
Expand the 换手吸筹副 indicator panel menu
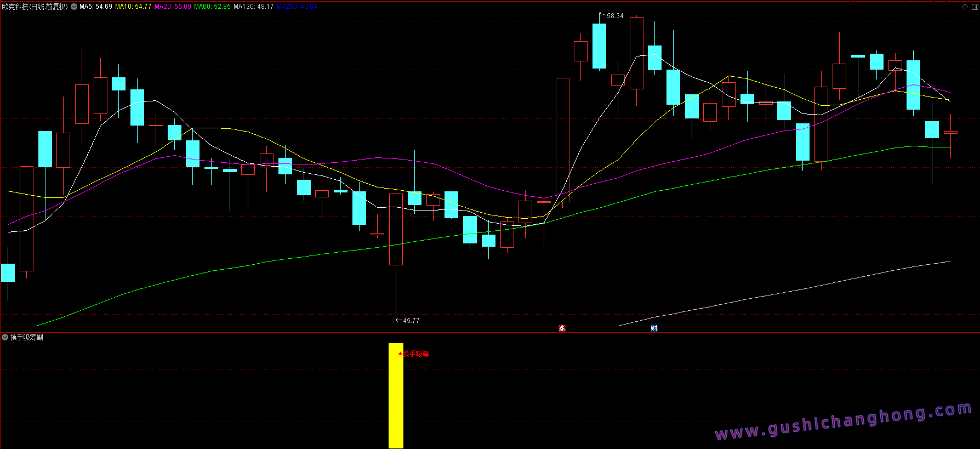[5, 337]
